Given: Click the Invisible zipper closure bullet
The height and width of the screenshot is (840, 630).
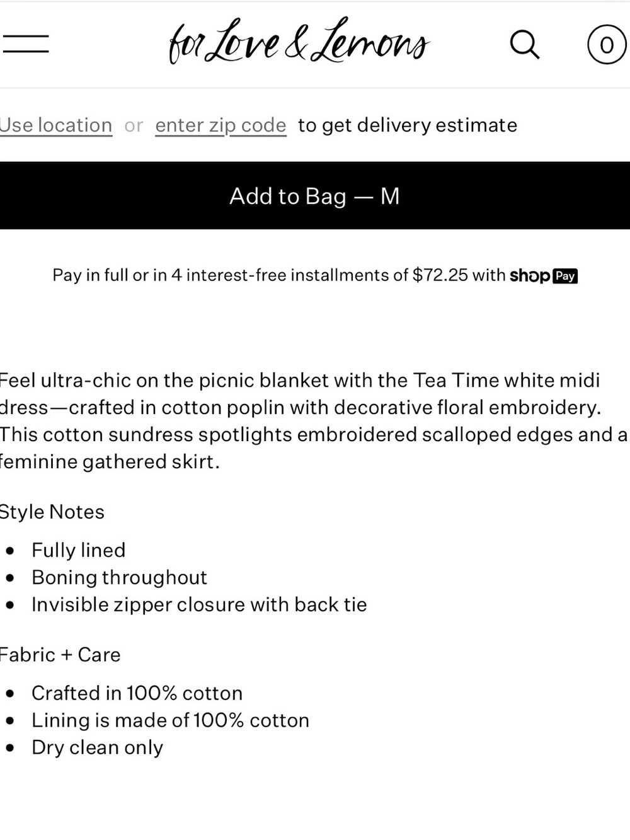Looking at the screenshot, I should pos(199,604).
